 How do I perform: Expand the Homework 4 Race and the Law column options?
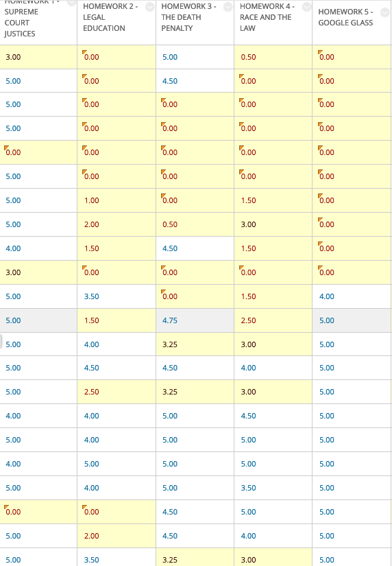(306, 7)
